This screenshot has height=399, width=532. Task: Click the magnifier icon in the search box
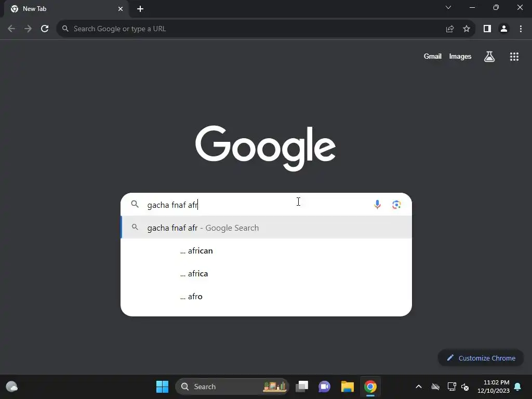(x=135, y=204)
